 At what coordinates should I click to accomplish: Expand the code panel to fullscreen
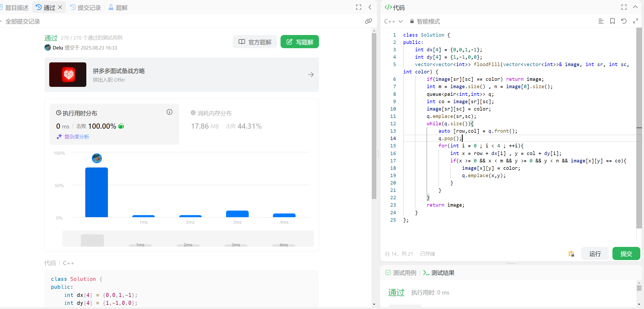(x=624, y=7)
